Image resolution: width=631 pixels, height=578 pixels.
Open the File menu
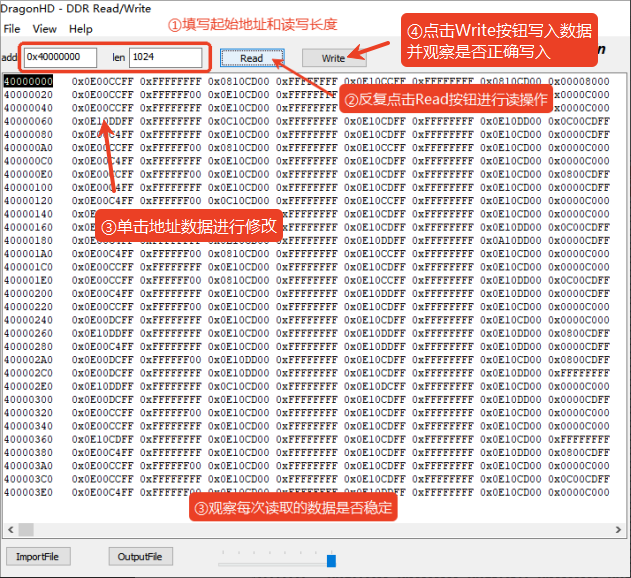coord(12,29)
